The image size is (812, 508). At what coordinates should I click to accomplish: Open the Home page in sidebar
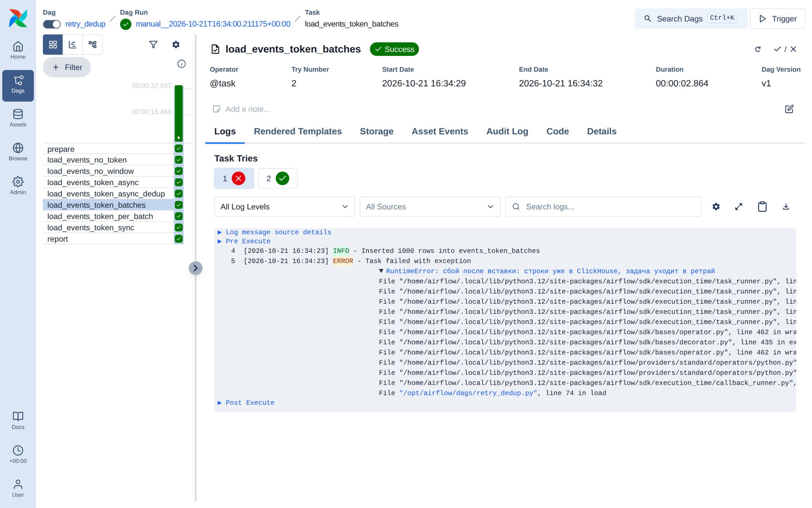coord(18,50)
